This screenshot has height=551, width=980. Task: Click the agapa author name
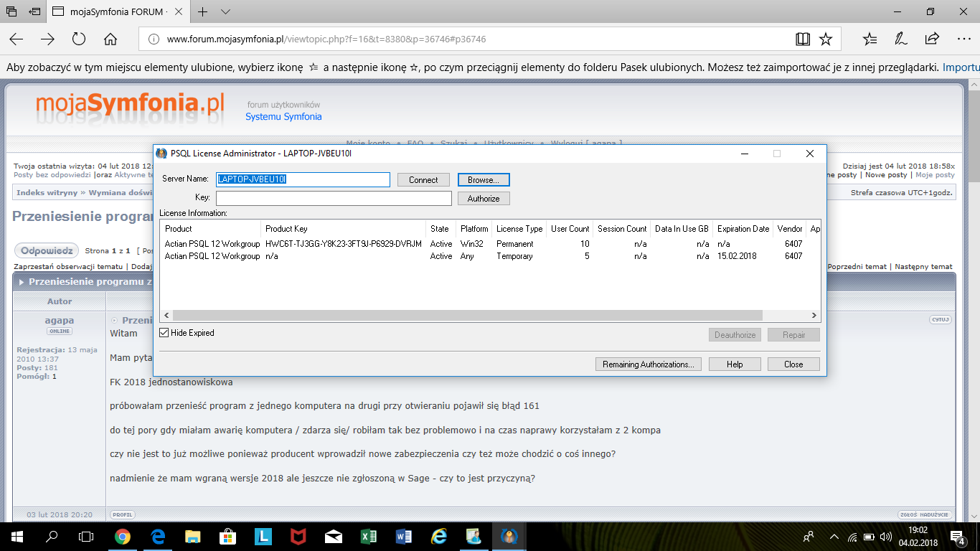point(59,320)
